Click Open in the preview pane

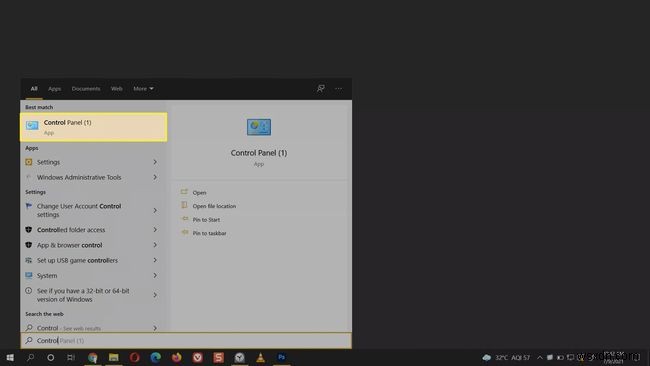pyautogui.click(x=199, y=193)
